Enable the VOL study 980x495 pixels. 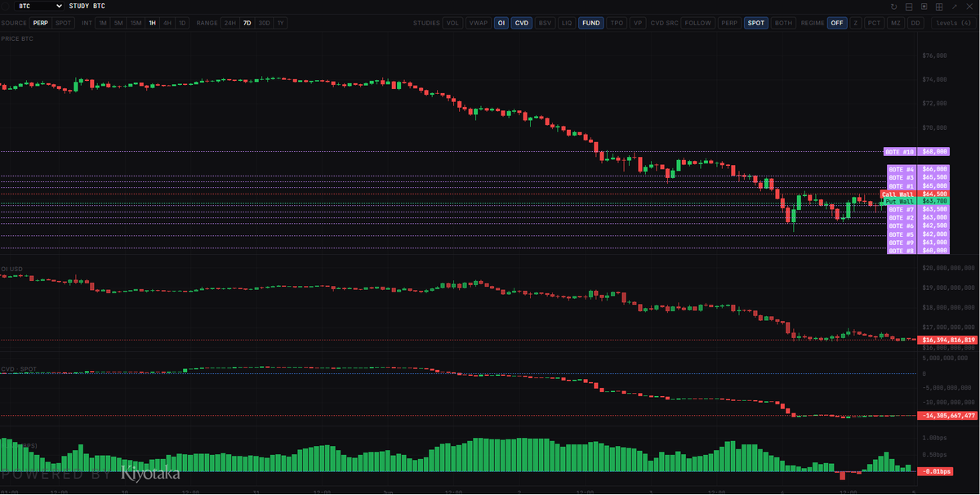pos(452,23)
